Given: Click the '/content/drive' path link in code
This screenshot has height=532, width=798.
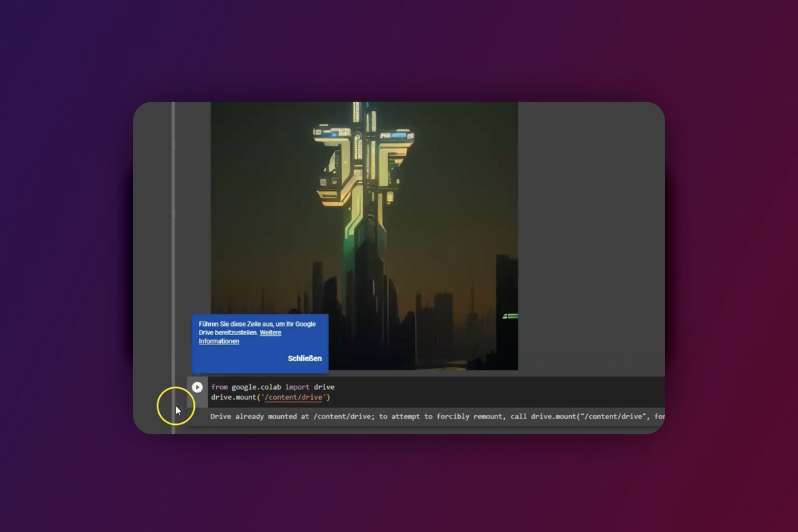Looking at the screenshot, I should (293, 397).
